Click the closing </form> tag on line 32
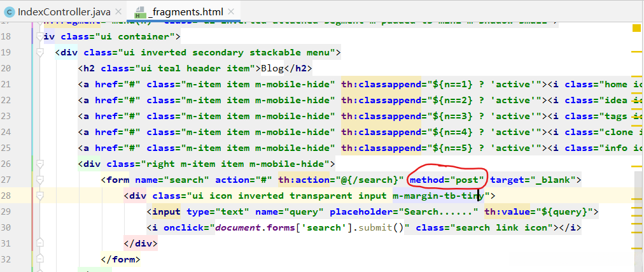The height and width of the screenshot is (272, 644). (x=121, y=260)
